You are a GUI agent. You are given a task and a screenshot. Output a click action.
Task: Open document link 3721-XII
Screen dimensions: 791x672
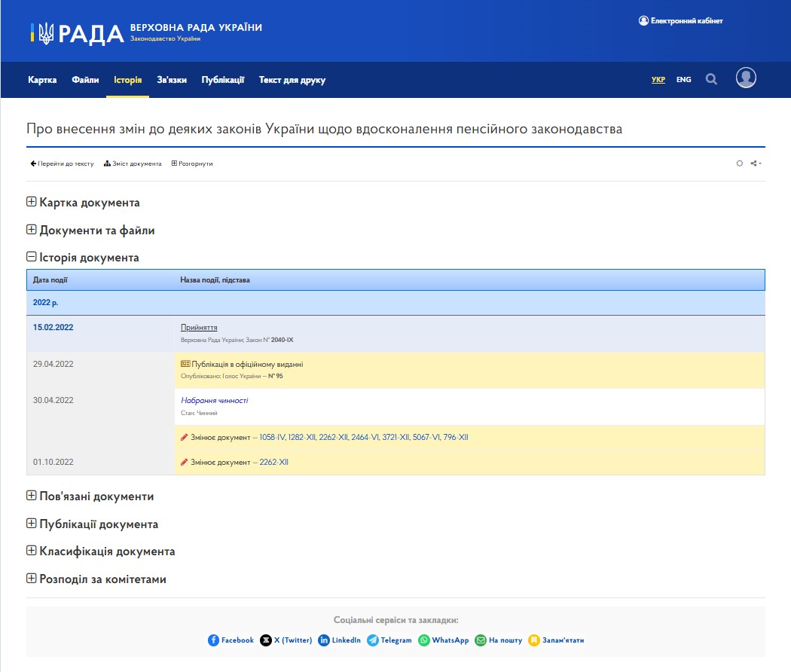[396, 438]
